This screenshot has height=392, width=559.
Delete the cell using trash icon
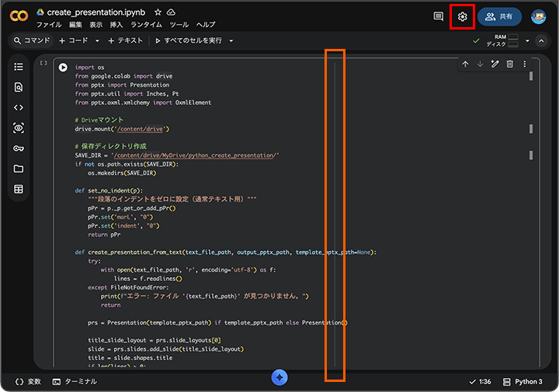click(509, 64)
